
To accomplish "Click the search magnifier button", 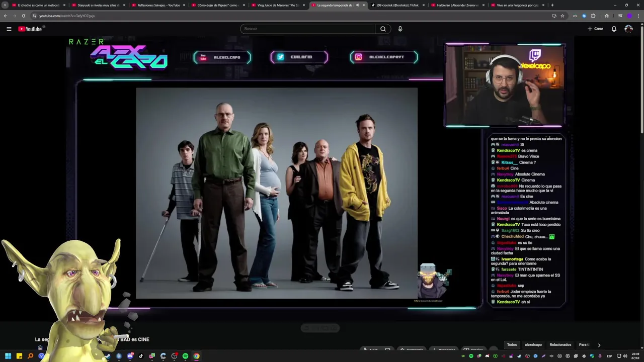I will 383,29.
